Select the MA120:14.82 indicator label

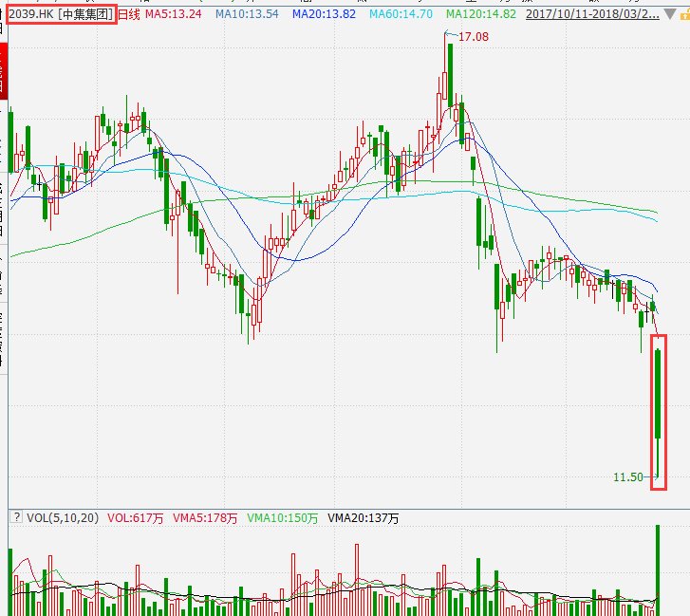click(481, 14)
